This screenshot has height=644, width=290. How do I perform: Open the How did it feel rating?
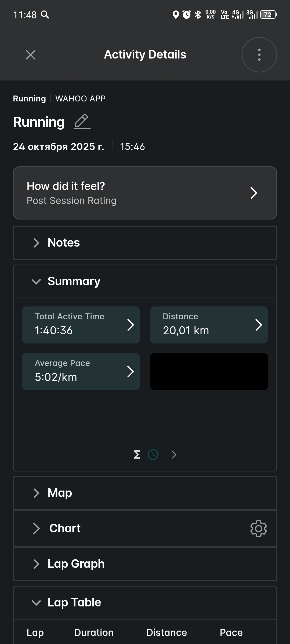(x=145, y=193)
